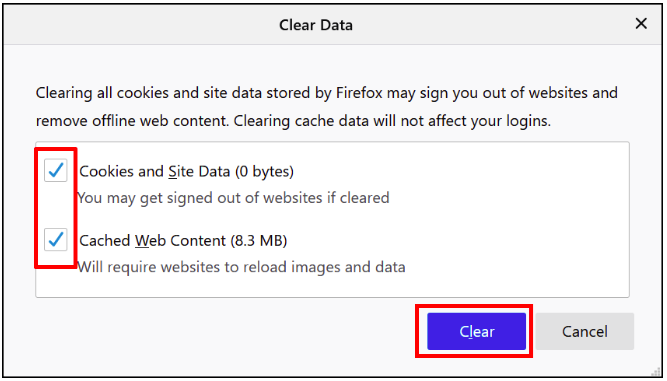
Task: Click the reload images and data hint text
Action: click(x=241, y=267)
